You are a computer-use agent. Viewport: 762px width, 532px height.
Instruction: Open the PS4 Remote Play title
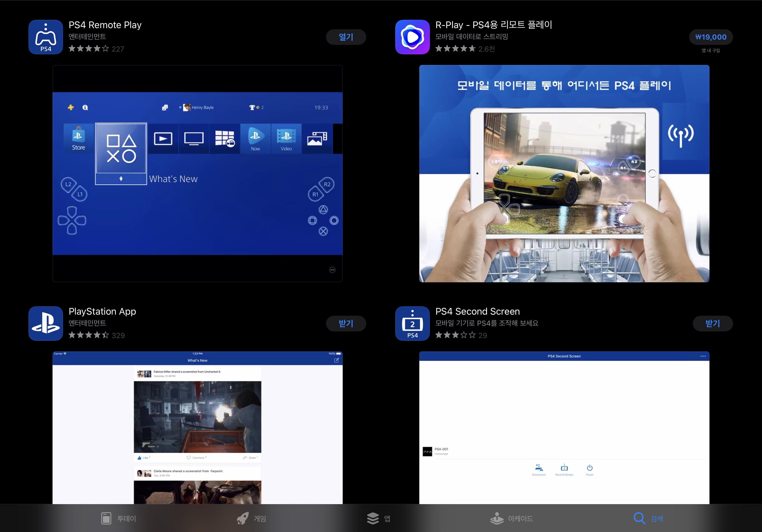pyautogui.click(x=105, y=25)
